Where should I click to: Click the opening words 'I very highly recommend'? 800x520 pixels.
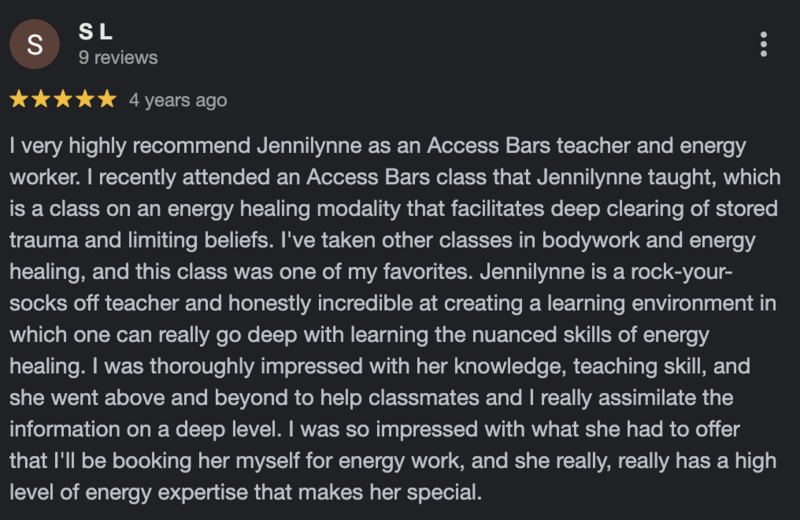click(x=130, y=146)
